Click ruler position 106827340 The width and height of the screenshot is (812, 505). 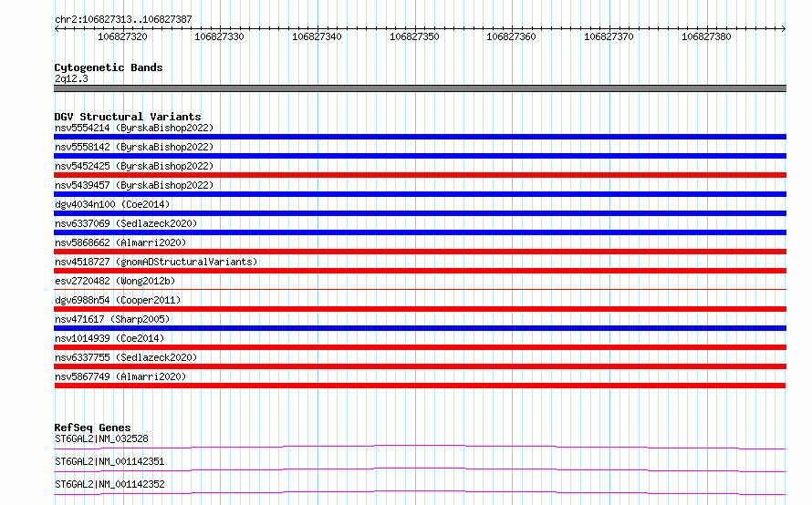pos(317,36)
